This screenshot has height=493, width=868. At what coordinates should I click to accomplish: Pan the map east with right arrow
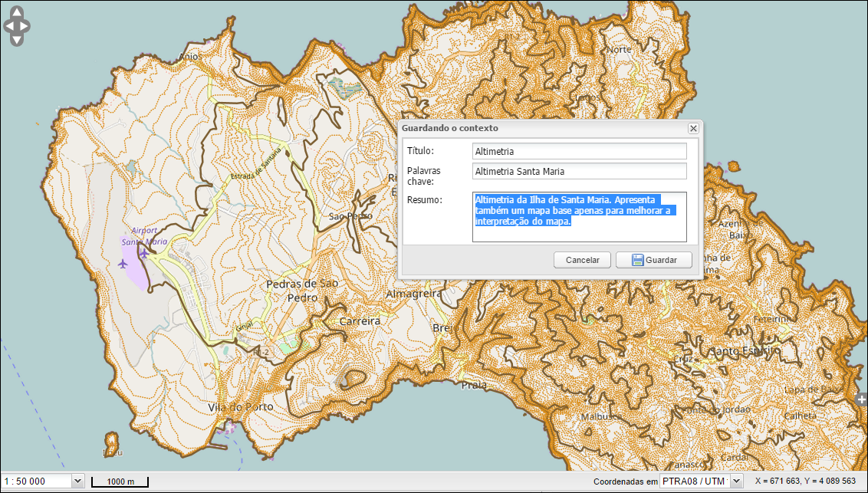(x=25, y=26)
